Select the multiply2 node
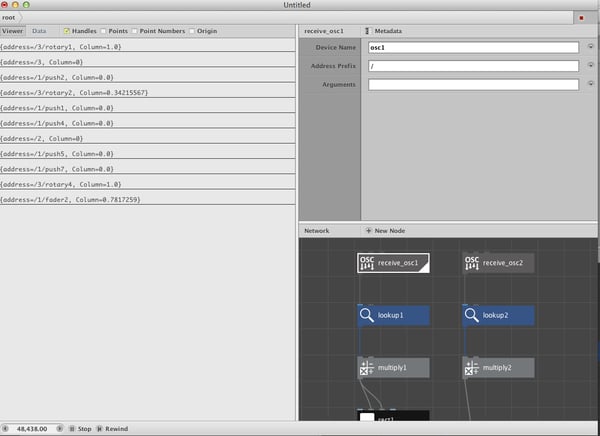600x436 pixels. [x=498, y=368]
